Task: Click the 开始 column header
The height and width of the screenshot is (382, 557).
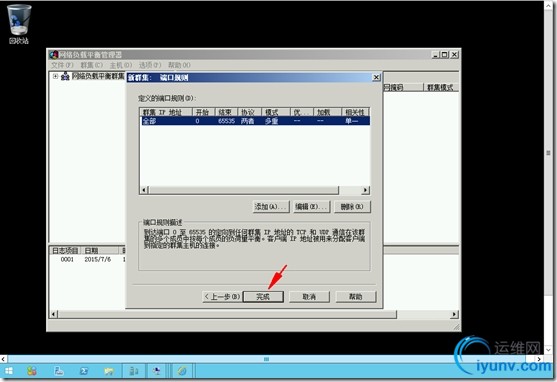Action: click(x=203, y=112)
